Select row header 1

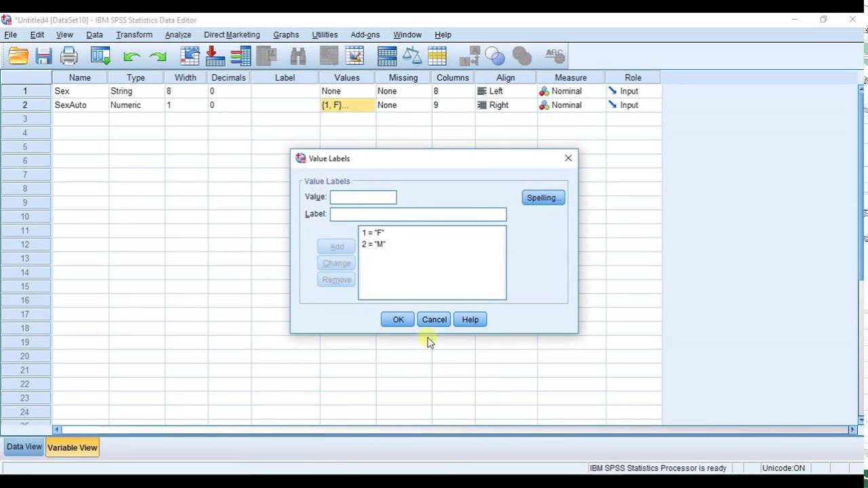26,91
